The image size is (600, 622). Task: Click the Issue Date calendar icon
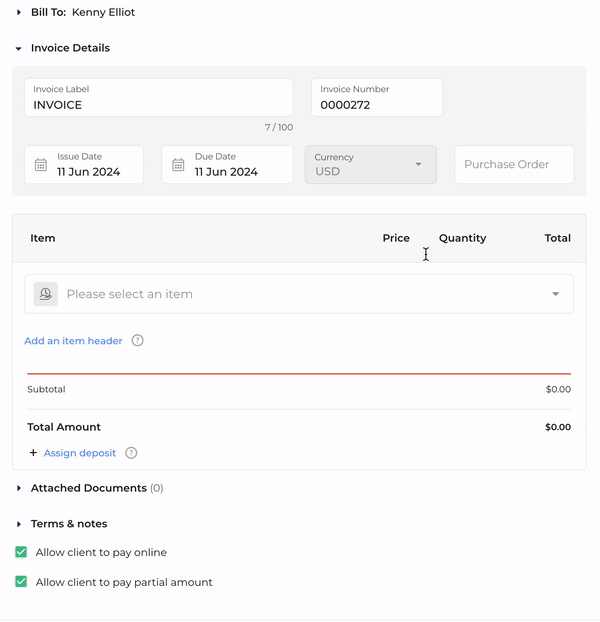pos(41,165)
